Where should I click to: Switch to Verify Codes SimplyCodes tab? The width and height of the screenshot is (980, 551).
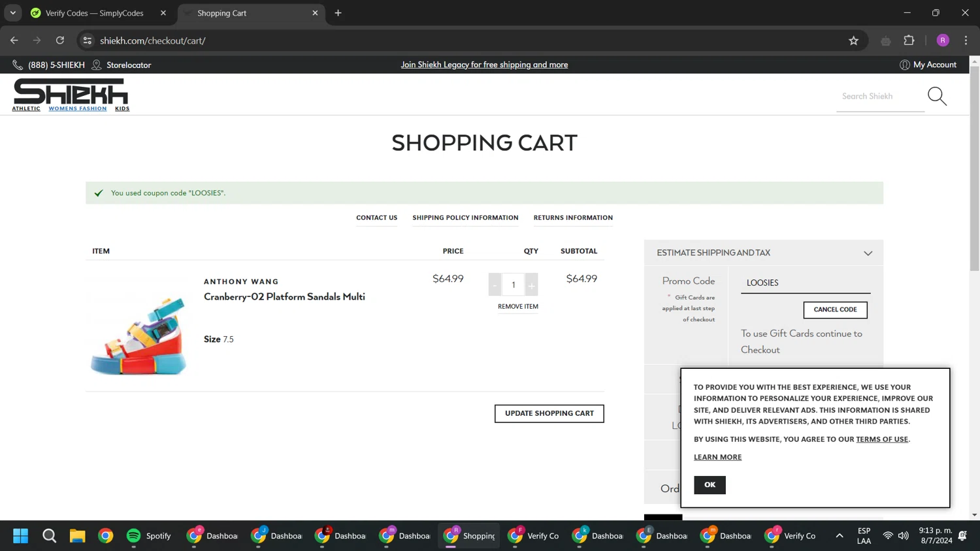[x=95, y=13]
